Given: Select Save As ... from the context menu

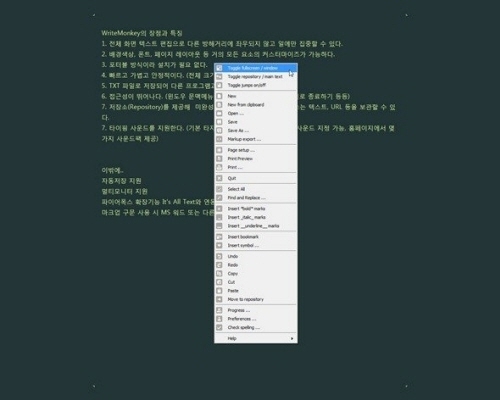Looking at the screenshot, I should pos(256,131).
